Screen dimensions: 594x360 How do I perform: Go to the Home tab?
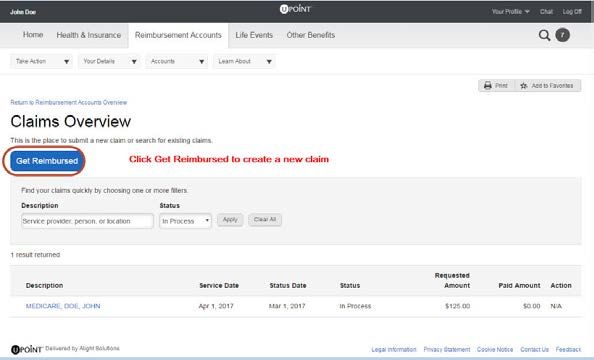[x=33, y=35]
